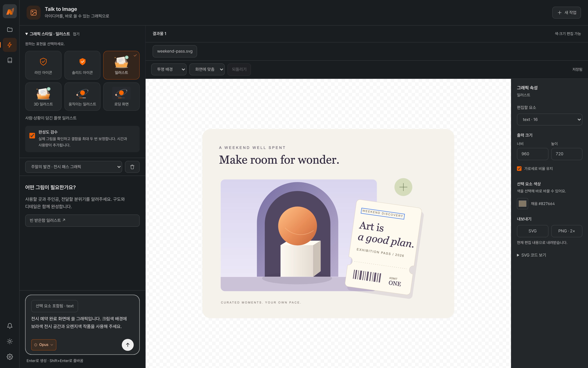Screen dimensions: 588x368
Task: Select the 움직이는 일러스트 style card
Action: (82, 97)
